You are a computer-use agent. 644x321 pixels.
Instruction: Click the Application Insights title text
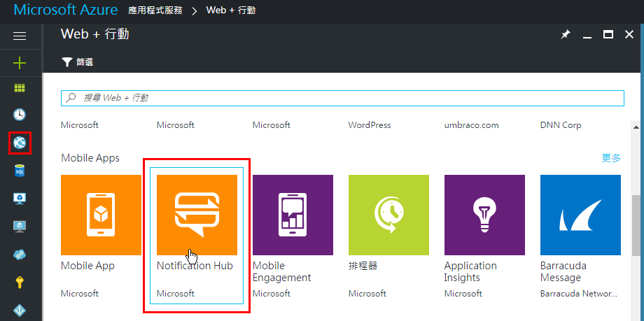pos(470,272)
